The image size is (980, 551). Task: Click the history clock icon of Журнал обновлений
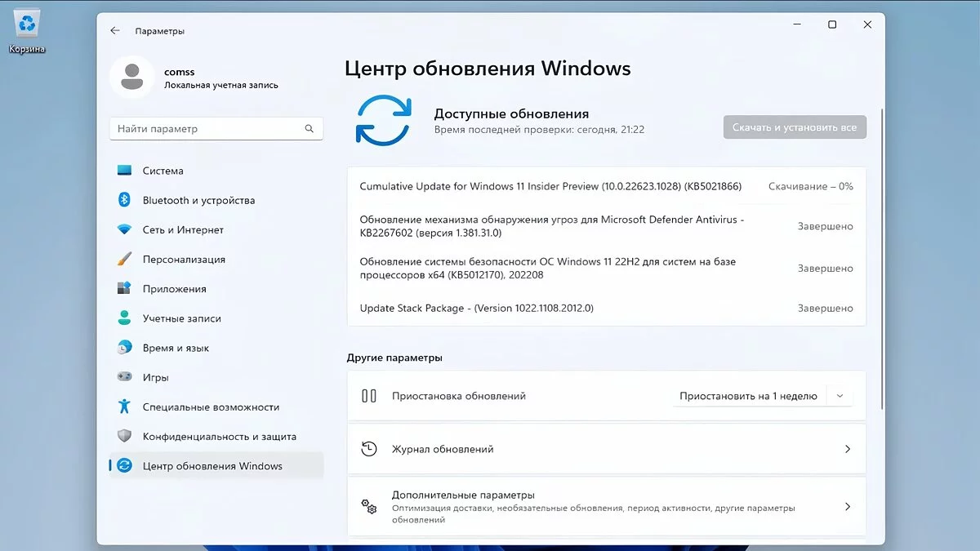[369, 449]
